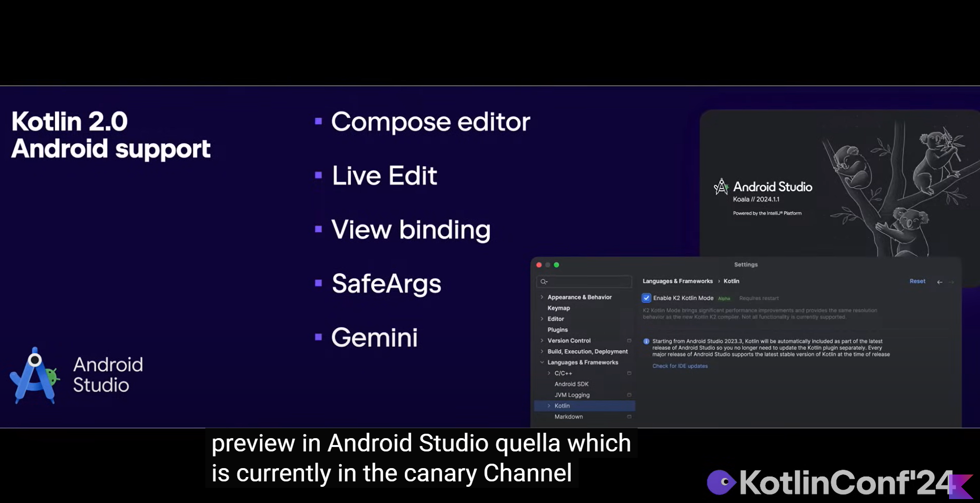Screen dimensions: 980x503
Task: Click the SafeArgs bullet text
Action: 387,284
